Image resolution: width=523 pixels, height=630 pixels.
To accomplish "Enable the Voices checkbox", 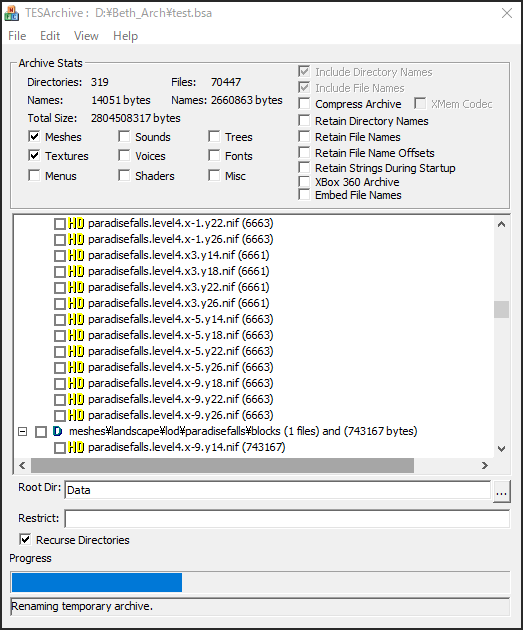I will [x=124, y=155].
